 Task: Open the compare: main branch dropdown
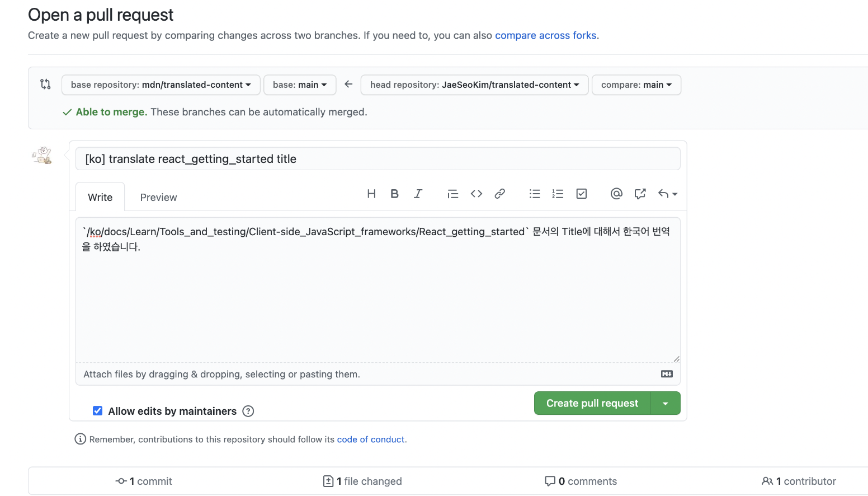(x=636, y=85)
